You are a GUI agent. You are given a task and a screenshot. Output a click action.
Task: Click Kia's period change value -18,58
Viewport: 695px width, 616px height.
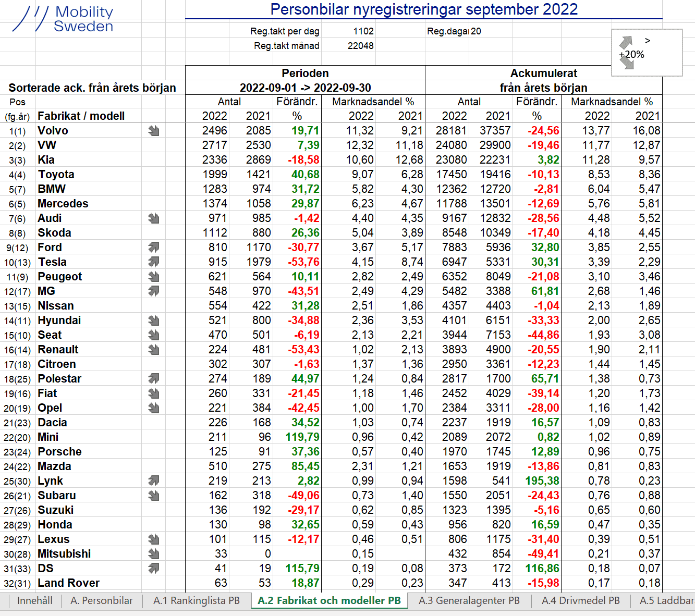[304, 160]
